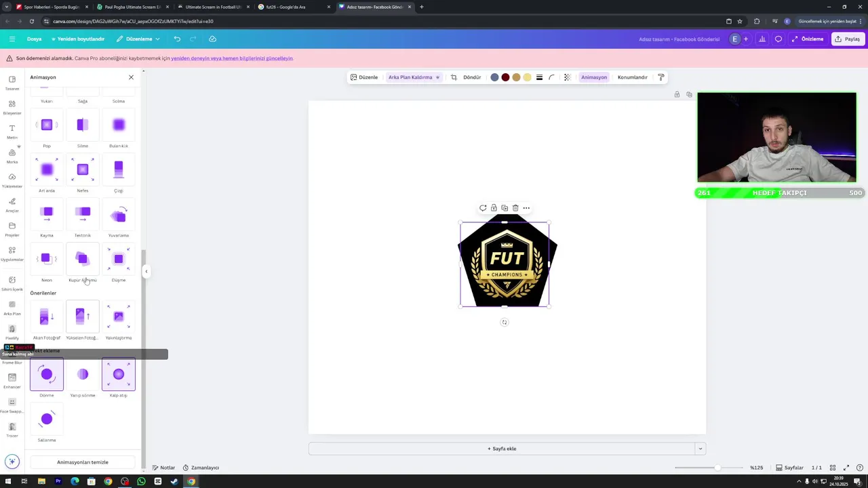
Task: Open the Tracer app
Action: pos(12,430)
